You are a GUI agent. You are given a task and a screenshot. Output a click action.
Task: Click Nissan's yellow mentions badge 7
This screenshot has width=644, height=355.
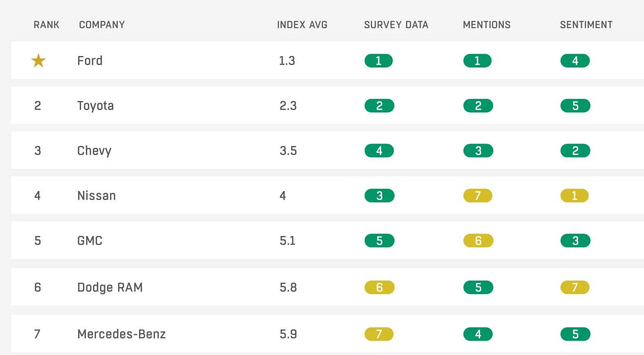478,195
